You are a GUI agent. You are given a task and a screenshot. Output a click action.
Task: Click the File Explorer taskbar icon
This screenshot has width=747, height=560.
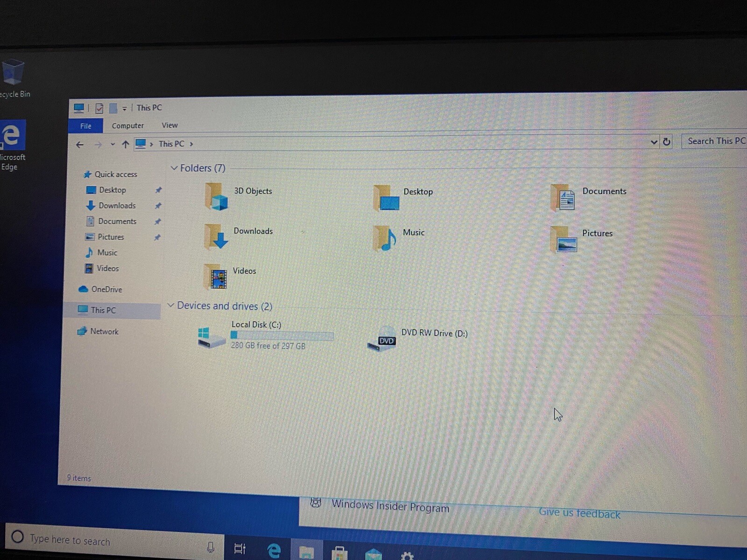tap(307, 552)
